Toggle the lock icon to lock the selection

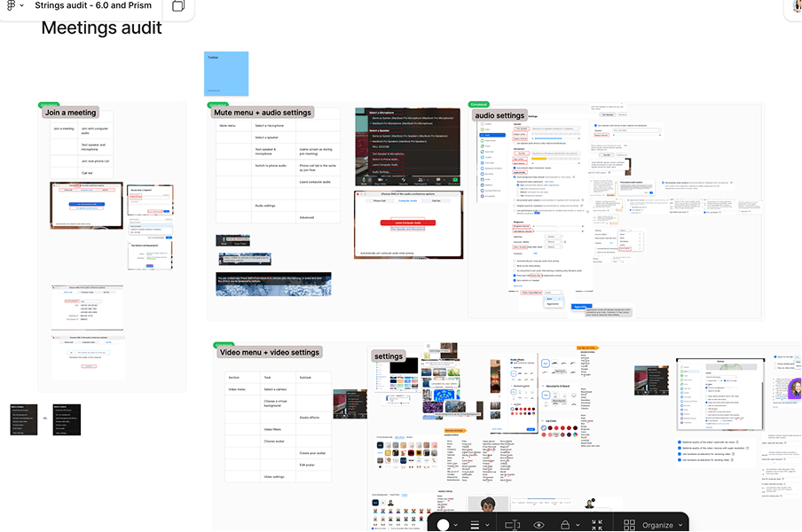[x=565, y=524]
